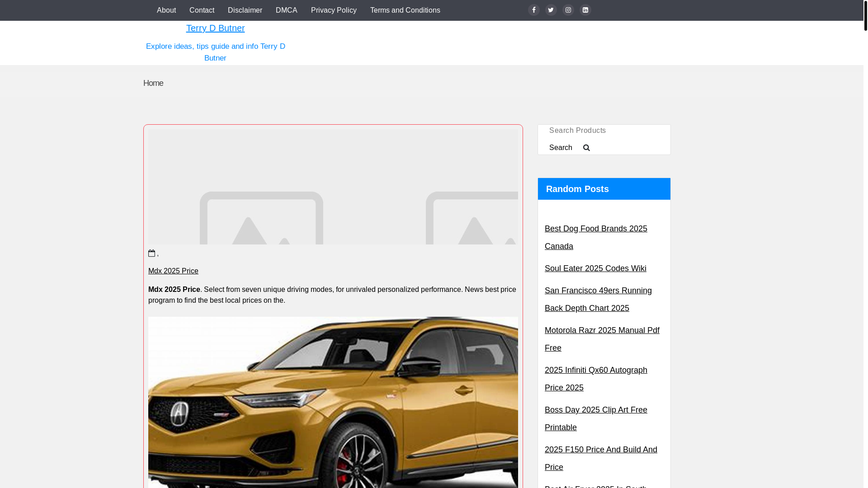Open the Instagram social icon
868x488 pixels.
(x=568, y=10)
